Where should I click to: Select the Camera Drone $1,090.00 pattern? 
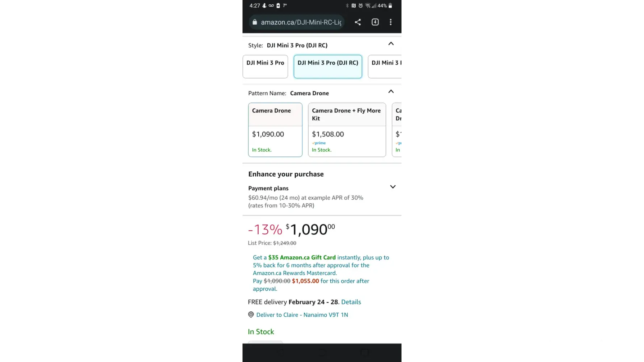pyautogui.click(x=275, y=130)
